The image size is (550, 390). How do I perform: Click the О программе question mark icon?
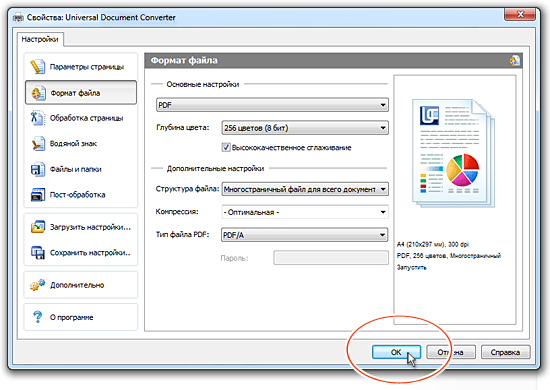pyautogui.click(x=37, y=317)
